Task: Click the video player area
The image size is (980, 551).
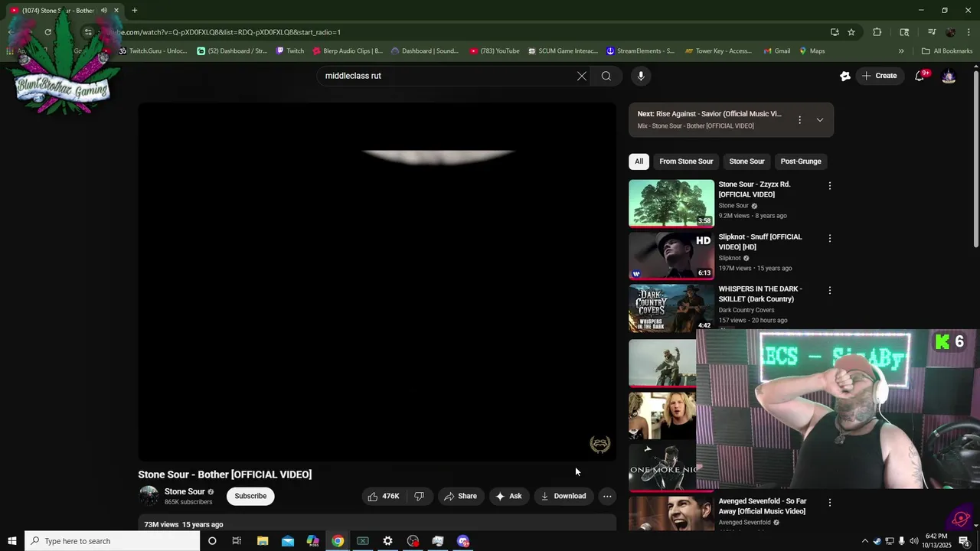Action: tap(377, 282)
